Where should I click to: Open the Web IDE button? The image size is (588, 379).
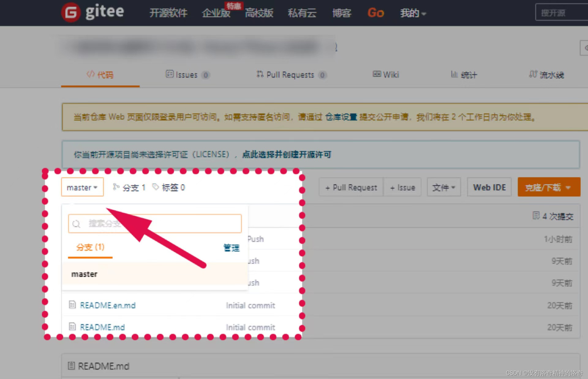click(489, 187)
